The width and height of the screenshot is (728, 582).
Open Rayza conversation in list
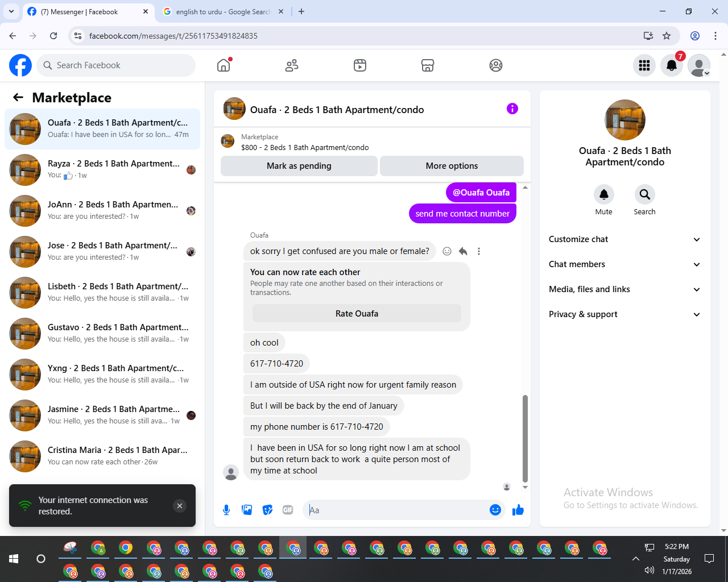(x=102, y=170)
